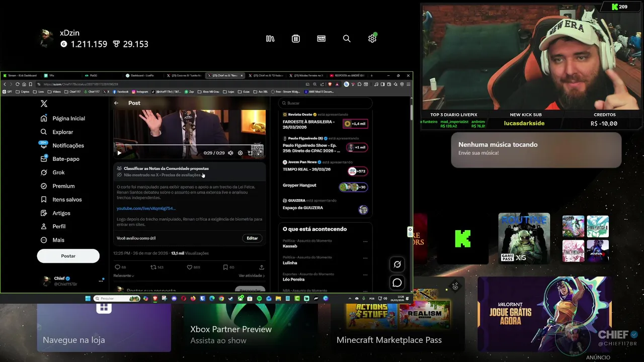The width and height of the screenshot is (644, 362).
Task: Reload page with browser refresh icon
Action: coord(17,84)
